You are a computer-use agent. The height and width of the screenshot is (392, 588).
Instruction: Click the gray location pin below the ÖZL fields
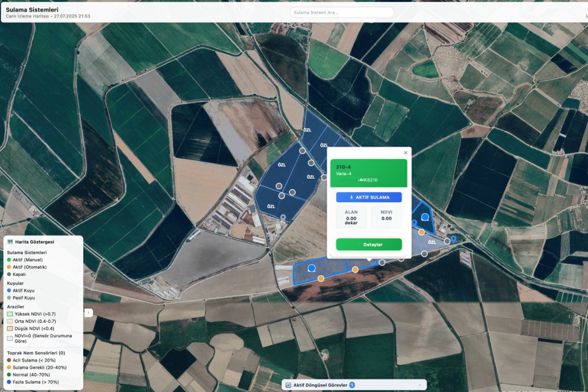tap(283, 218)
